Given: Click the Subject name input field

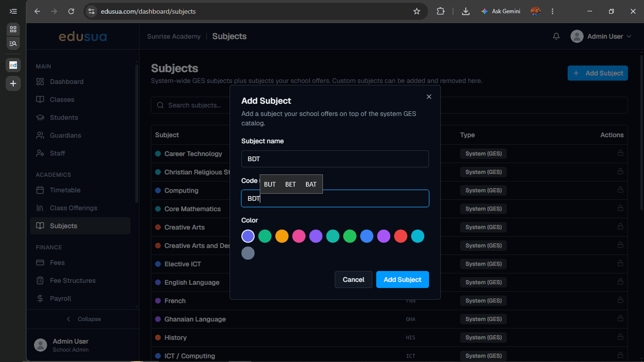Looking at the screenshot, I should 335,159.
